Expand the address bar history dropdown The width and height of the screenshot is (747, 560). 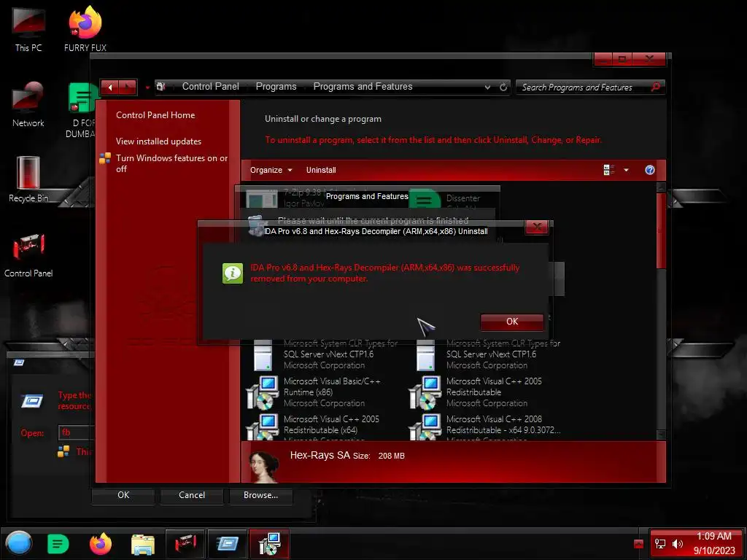click(487, 87)
